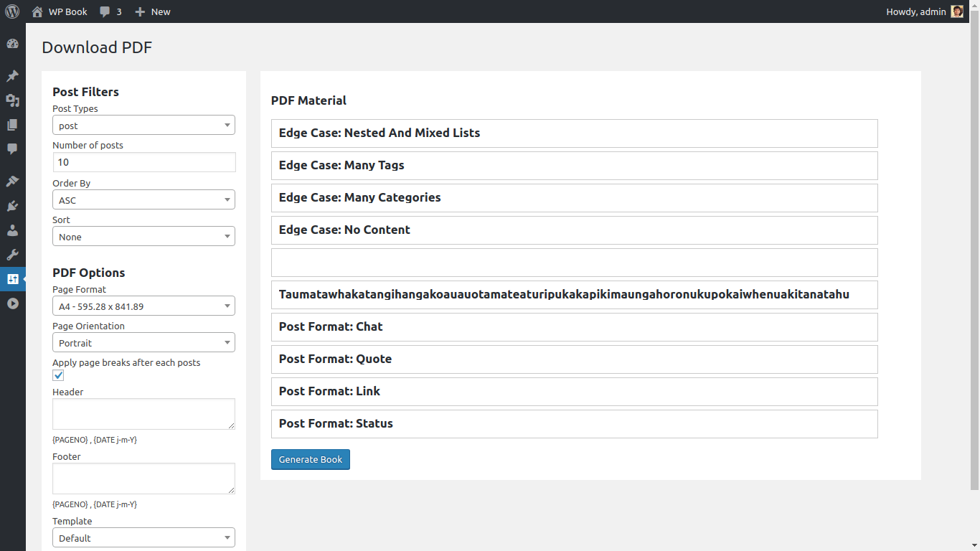Uncheck Apply page breaks after each posts

[58, 375]
